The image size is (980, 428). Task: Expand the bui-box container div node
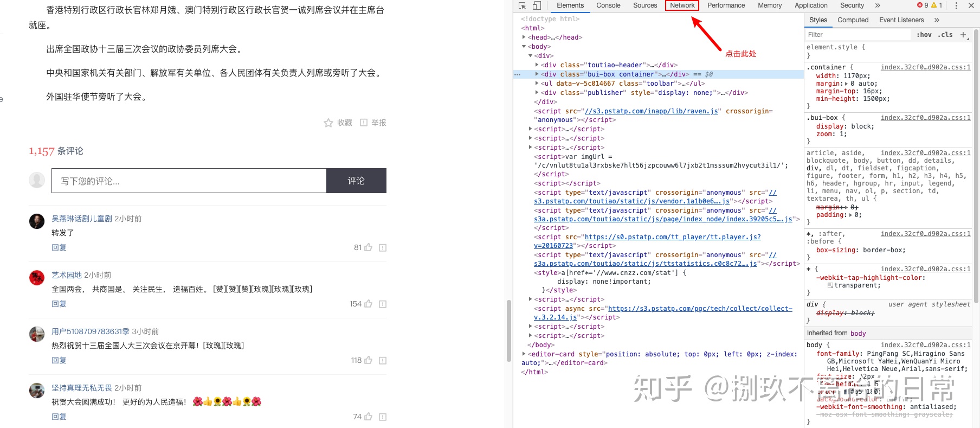[x=537, y=74]
